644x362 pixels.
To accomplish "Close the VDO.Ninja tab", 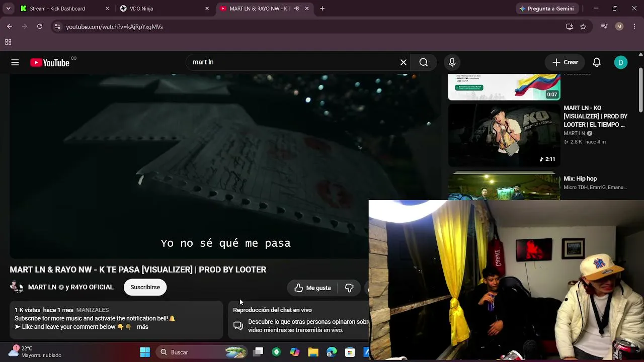I will coord(207,9).
